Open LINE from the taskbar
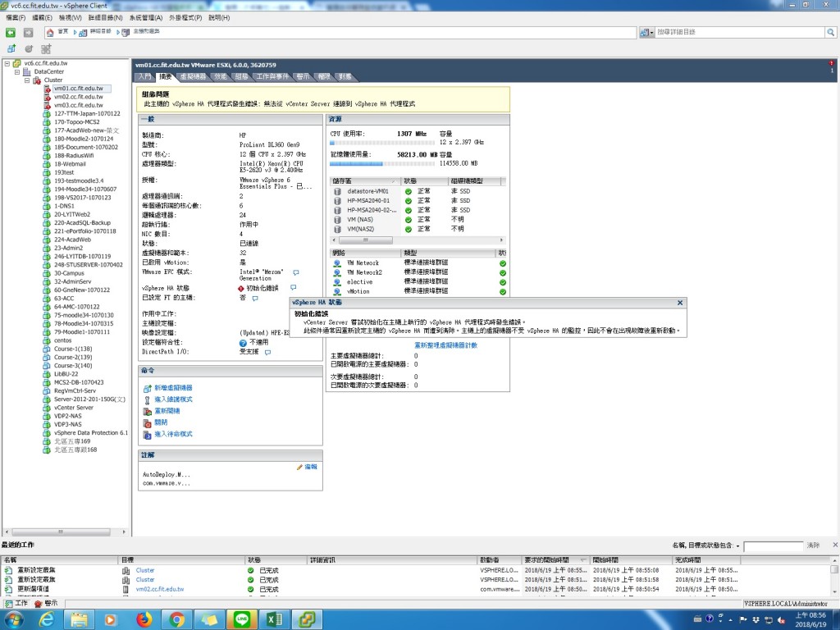This screenshot has width=840, height=630. click(x=242, y=620)
